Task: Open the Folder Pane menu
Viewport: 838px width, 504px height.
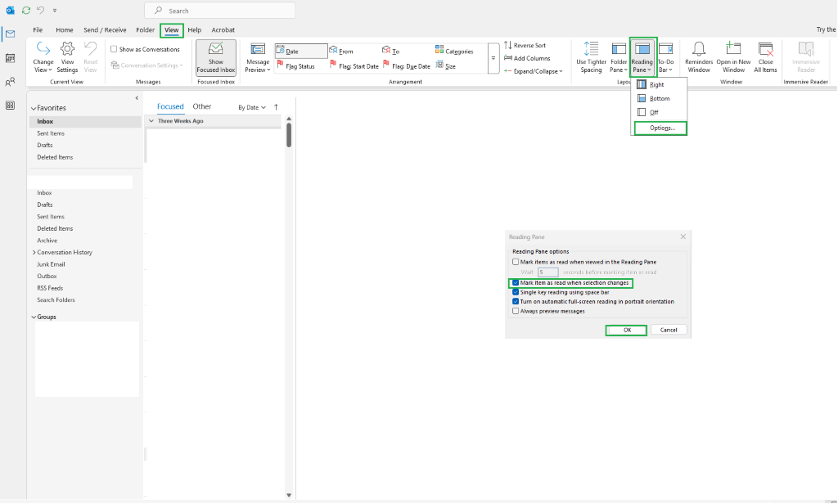Action: pyautogui.click(x=619, y=57)
